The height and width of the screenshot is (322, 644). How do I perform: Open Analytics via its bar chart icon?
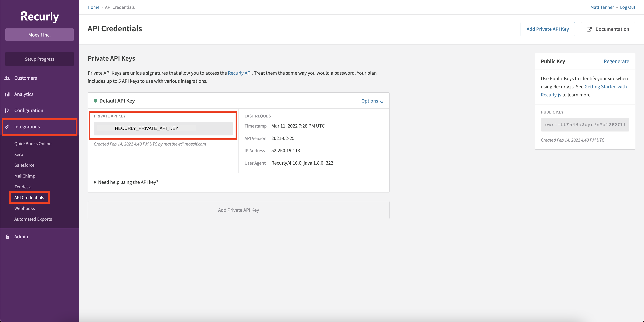tap(7, 94)
